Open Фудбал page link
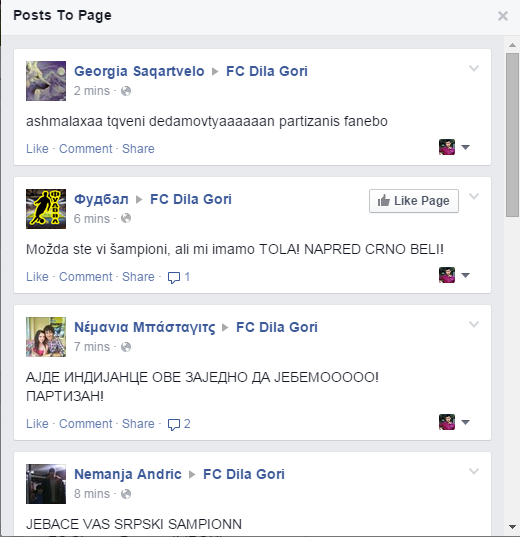The height and width of the screenshot is (537, 520). click(101, 199)
